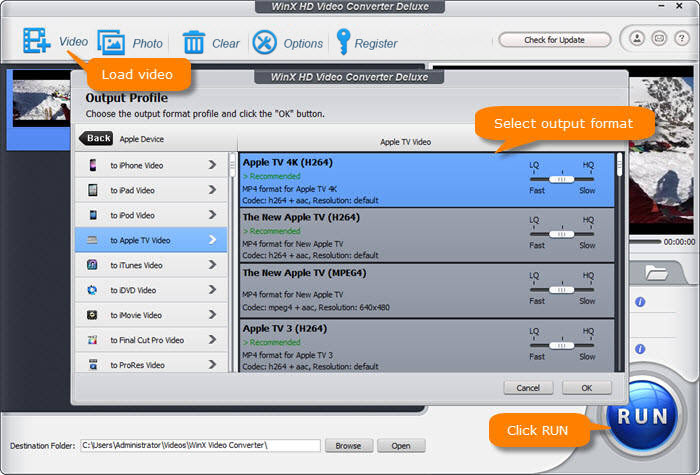Select 'to iPad Video' category
This screenshot has width=700, height=475.
151,190
